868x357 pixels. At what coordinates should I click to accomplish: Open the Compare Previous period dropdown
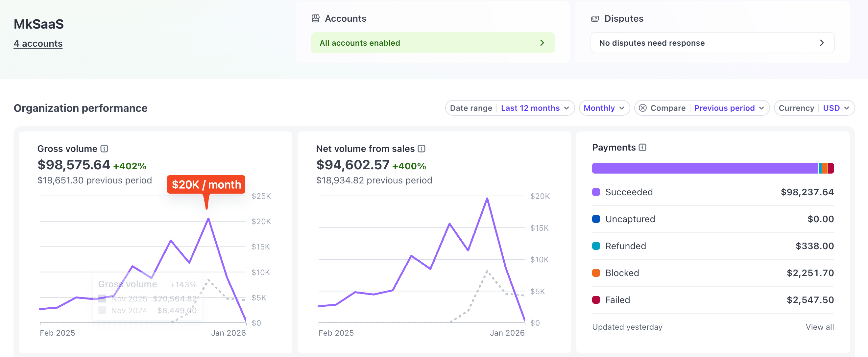729,108
